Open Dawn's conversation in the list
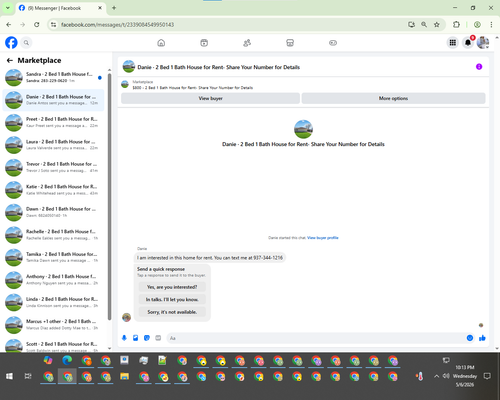 coord(53,212)
